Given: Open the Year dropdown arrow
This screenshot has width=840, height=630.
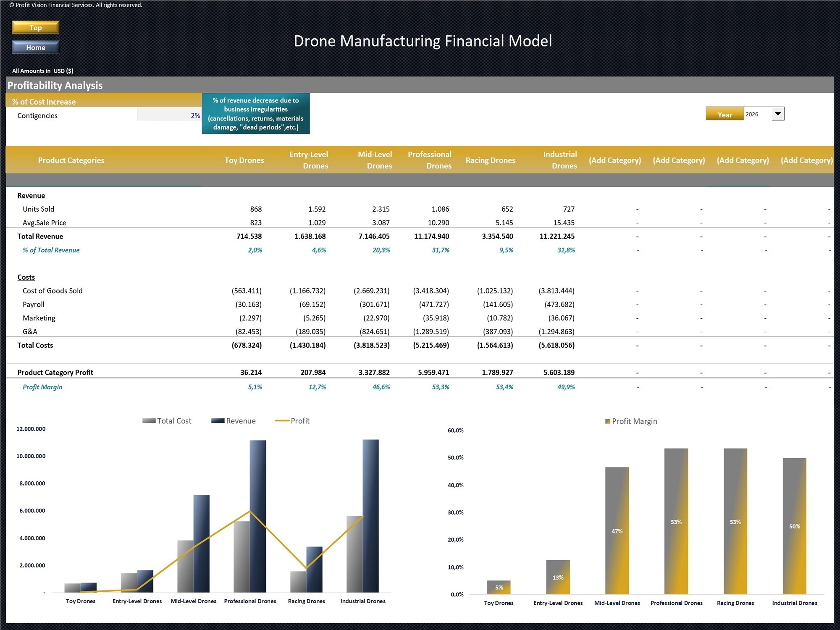Looking at the screenshot, I should coord(778,114).
